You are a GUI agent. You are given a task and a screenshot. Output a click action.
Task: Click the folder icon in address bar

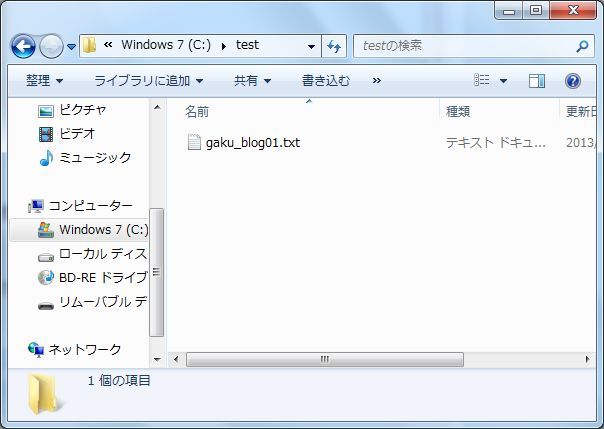tap(89, 45)
